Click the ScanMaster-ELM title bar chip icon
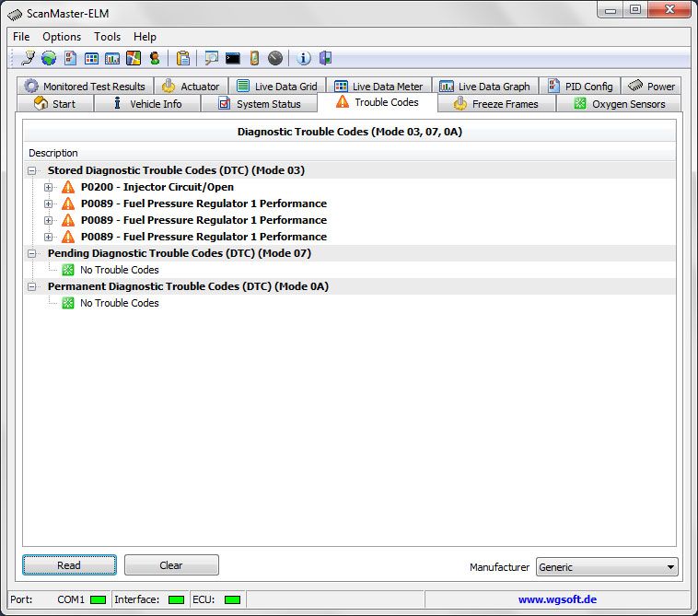 click(x=15, y=14)
